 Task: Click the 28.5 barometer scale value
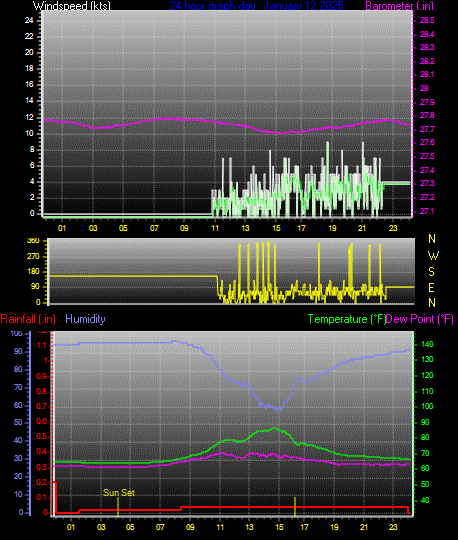(x=427, y=20)
